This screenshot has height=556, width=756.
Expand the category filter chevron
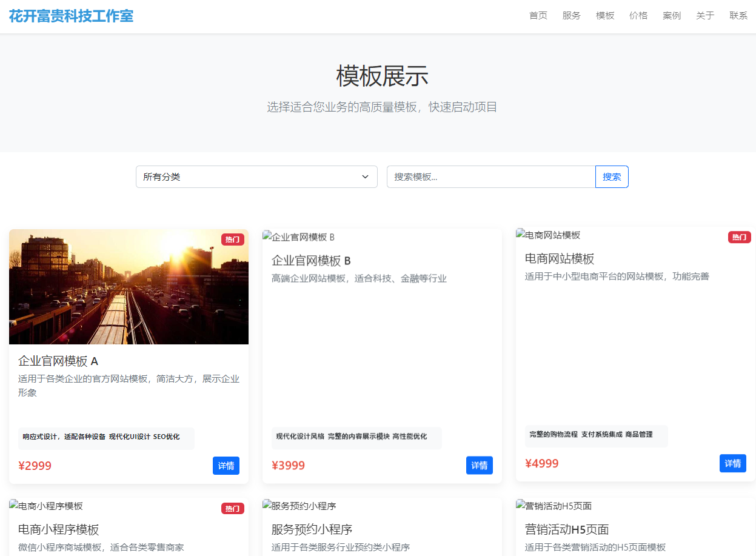(x=366, y=176)
